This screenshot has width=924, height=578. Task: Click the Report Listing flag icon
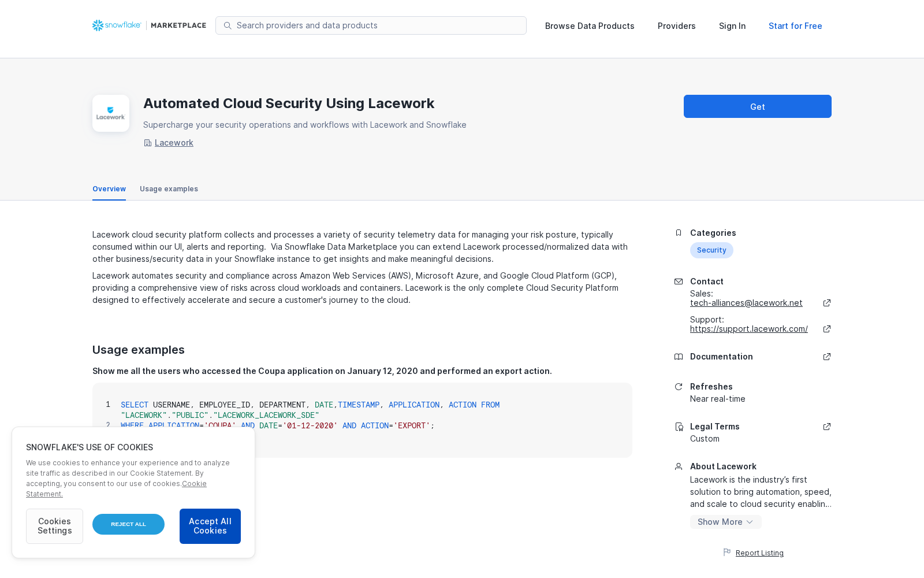coord(727,553)
